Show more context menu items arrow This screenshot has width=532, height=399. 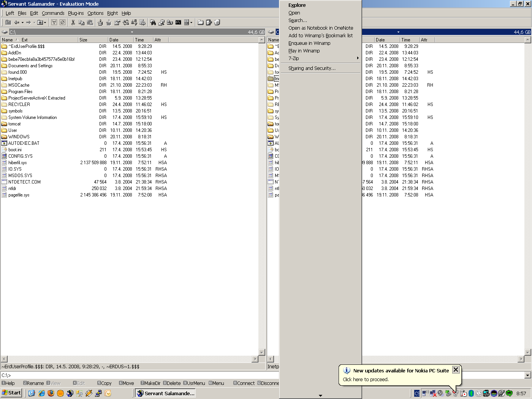(x=320, y=396)
